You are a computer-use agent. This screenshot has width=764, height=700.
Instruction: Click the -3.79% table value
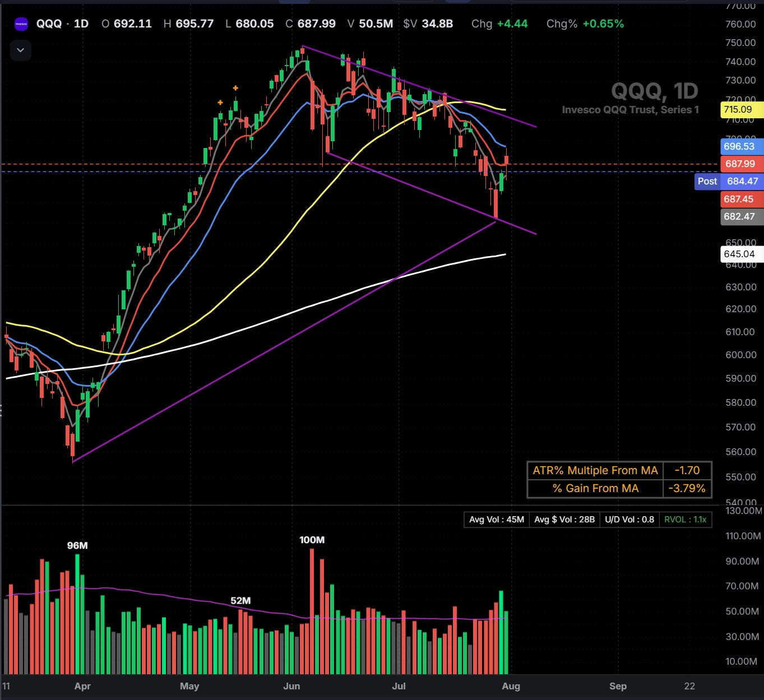(x=687, y=489)
